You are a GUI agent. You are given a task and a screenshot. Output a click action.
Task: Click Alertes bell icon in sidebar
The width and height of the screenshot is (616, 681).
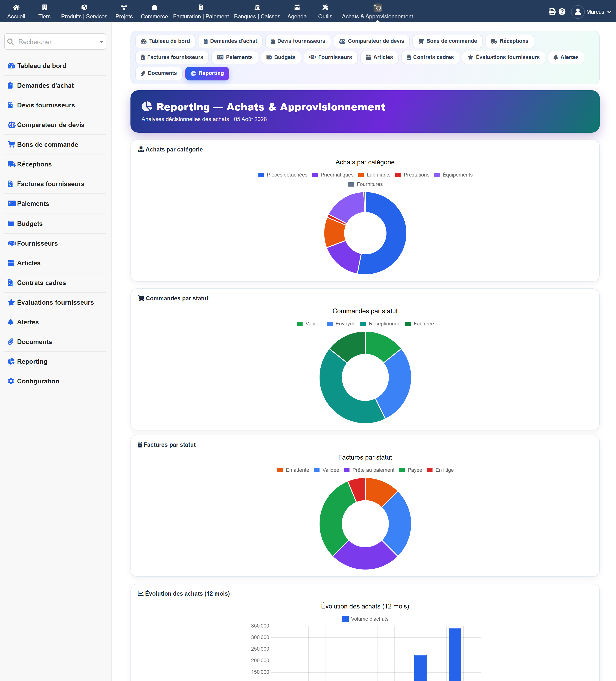11,322
